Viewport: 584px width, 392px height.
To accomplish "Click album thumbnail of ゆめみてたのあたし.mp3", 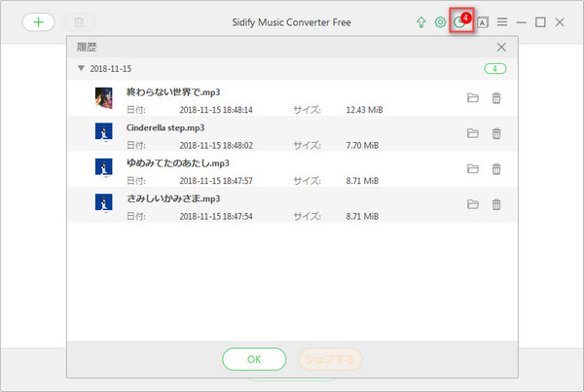I will click(104, 168).
